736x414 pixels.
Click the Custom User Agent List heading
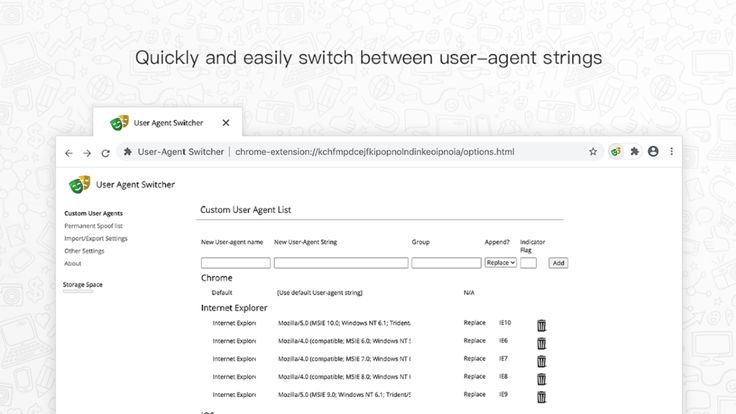click(245, 210)
